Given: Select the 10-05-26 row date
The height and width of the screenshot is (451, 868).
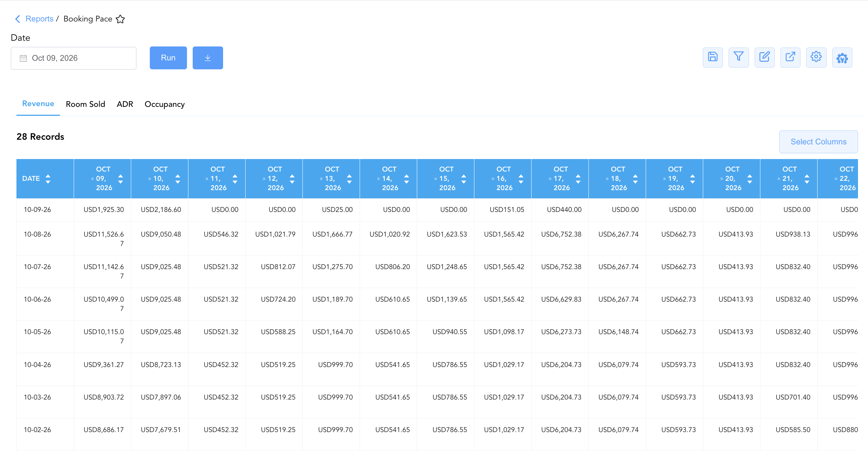Looking at the screenshot, I should point(38,332).
